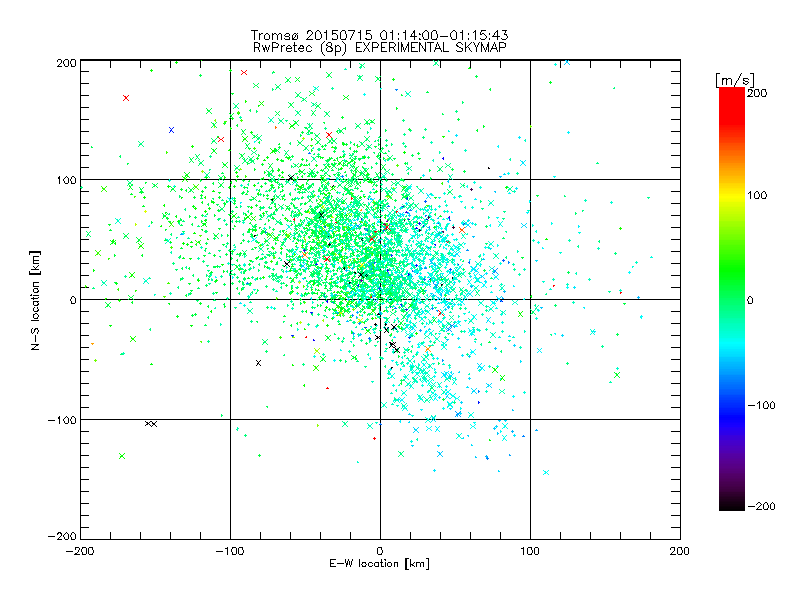Click the plot title 'Tromsø 20150715 01:14:00-01:15:43'
This screenshot has width=800, height=600.
(x=379, y=35)
